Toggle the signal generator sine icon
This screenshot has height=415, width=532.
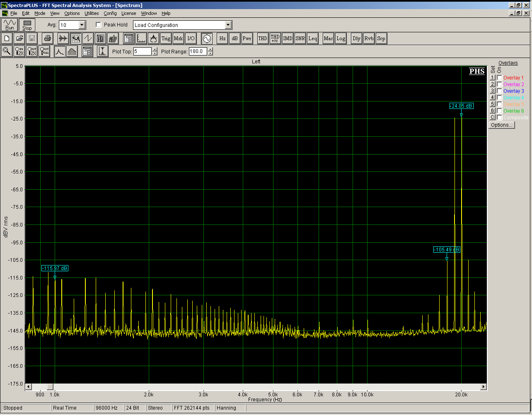(207, 39)
